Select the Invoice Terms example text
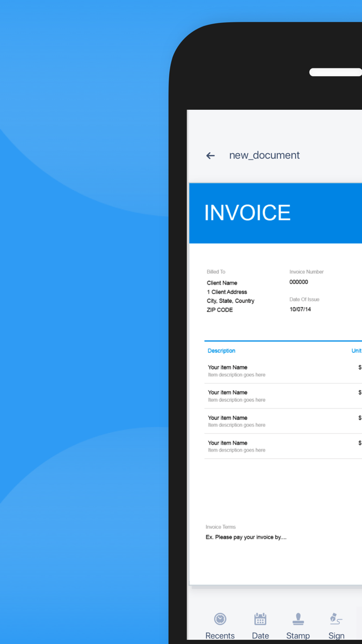Viewport: 362px width, 644px height. pyautogui.click(x=246, y=537)
